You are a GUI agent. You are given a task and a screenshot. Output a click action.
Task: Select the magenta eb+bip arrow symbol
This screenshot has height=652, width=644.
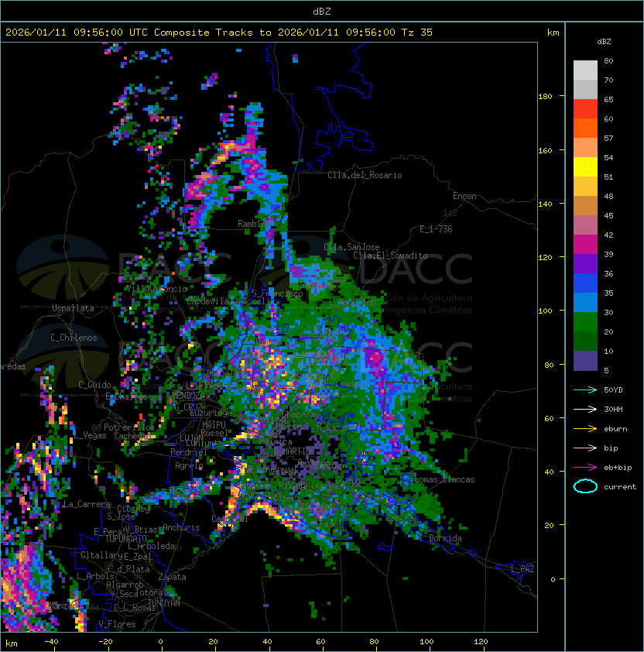pos(585,468)
